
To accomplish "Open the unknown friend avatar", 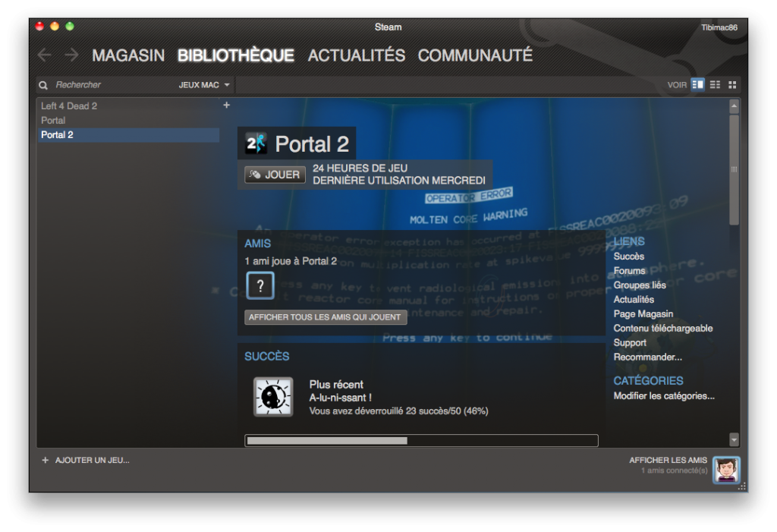I will tap(260, 285).
